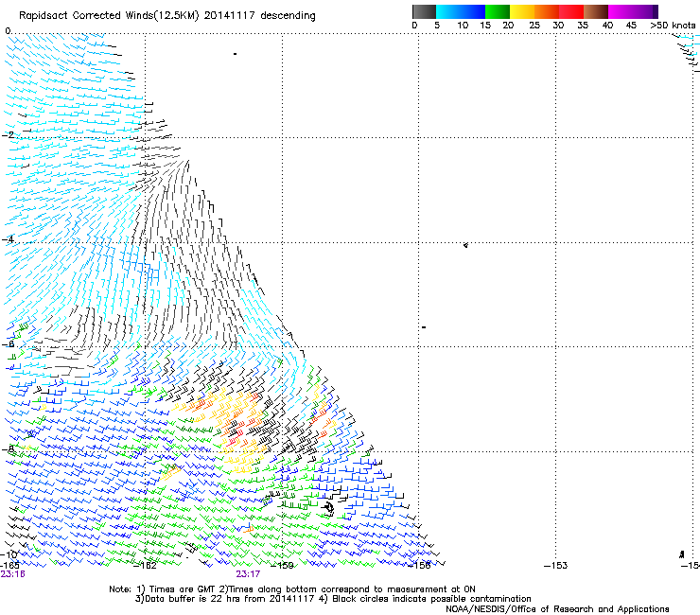Viewport: 700px width, 615px height.
Task: Click the yellow 20-25 knots legend swatch
Action: (522, 11)
